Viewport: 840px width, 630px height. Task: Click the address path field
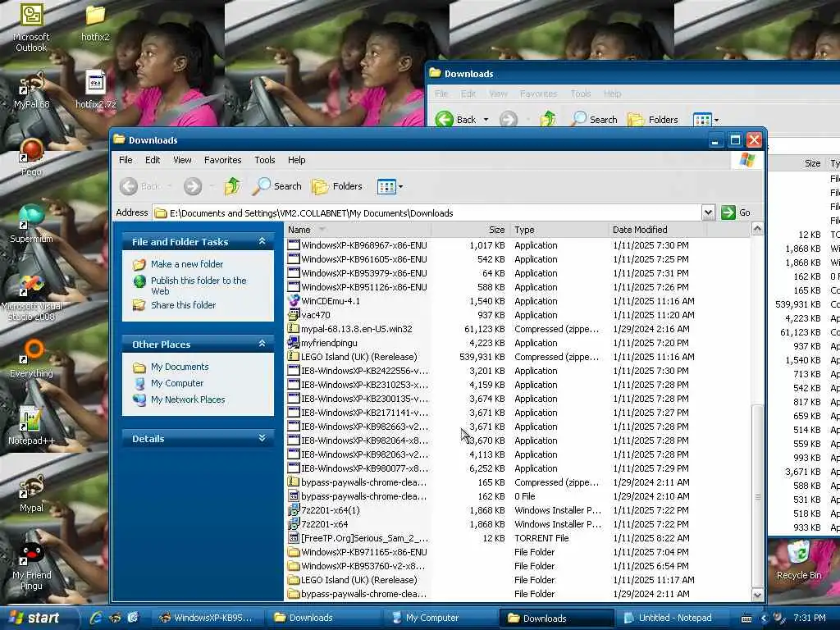(427, 212)
